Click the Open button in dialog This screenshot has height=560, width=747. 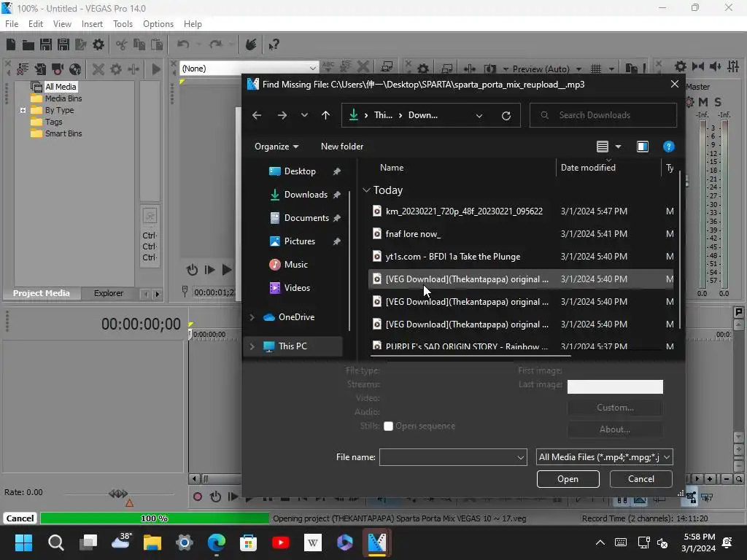(568, 479)
